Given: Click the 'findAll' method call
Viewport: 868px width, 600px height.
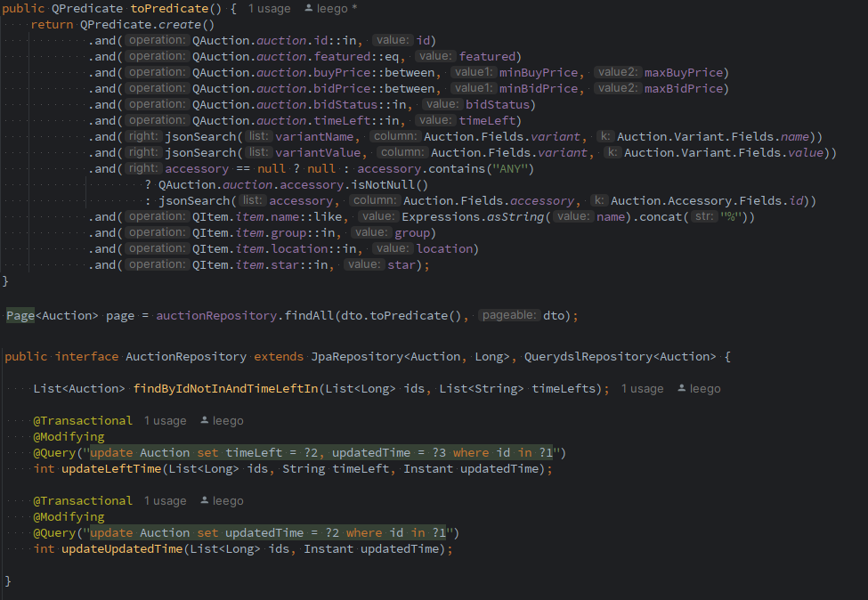Looking at the screenshot, I should click(x=309, y=315).
